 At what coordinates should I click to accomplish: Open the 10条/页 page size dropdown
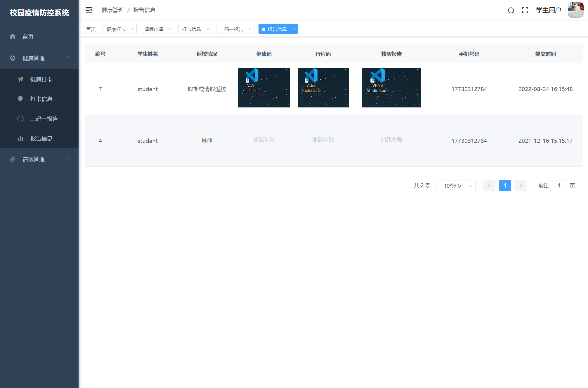[x=455, y=186]
